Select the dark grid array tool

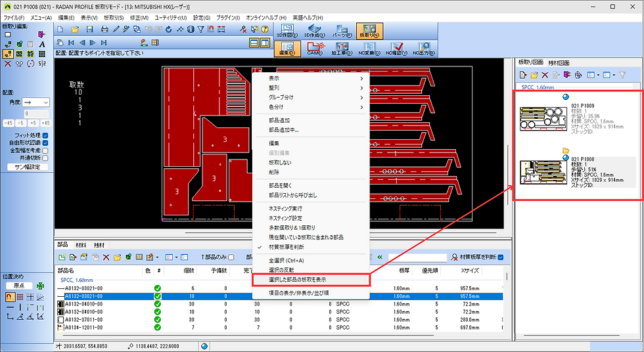click(42, 54)
